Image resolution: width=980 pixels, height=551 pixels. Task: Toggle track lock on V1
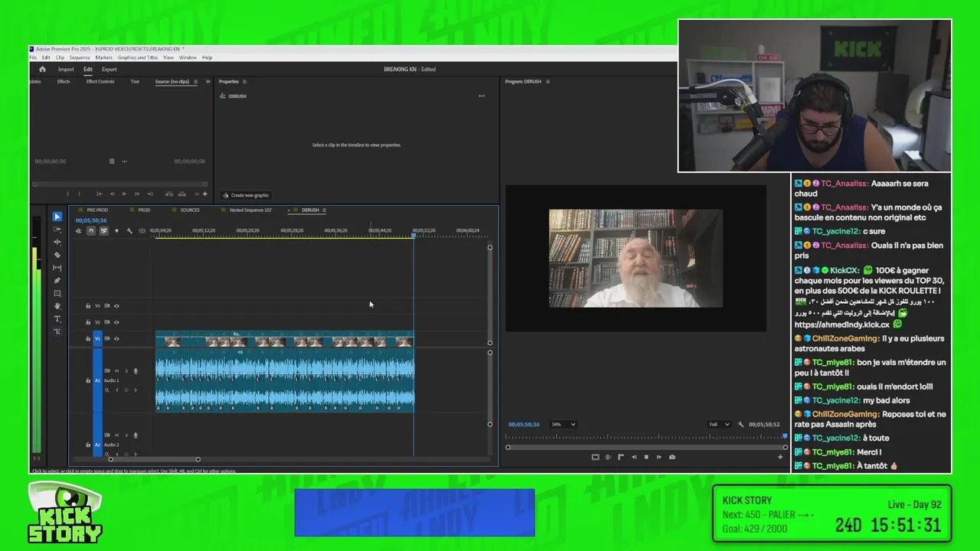tap(88, 338)
